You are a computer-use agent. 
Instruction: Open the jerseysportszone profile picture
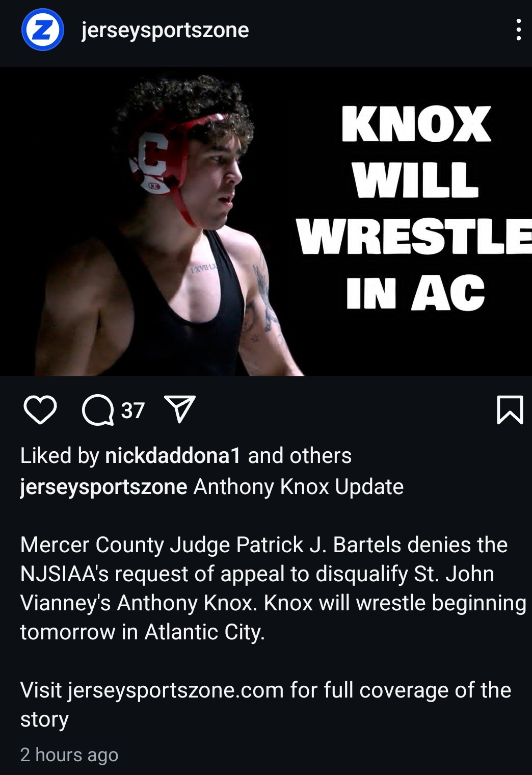point(42,30)
